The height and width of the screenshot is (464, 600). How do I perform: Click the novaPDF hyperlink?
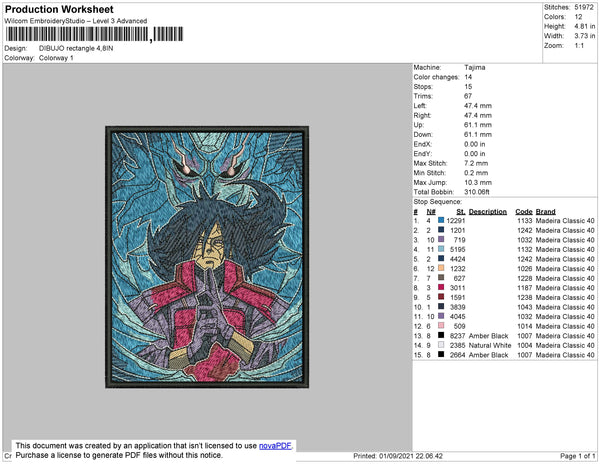pyautogui.click(x=275, y=446)
